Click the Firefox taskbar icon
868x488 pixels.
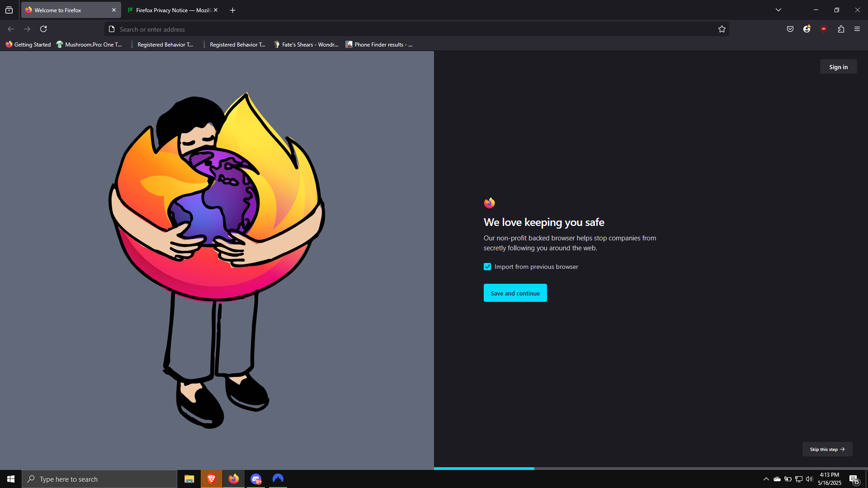[x=233, y=479]
